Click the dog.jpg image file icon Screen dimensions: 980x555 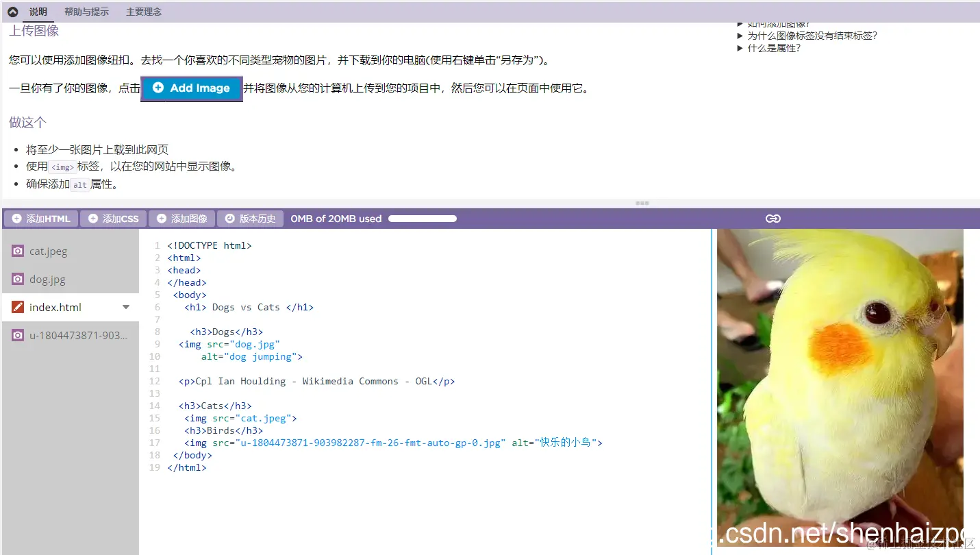pos(17,279)
